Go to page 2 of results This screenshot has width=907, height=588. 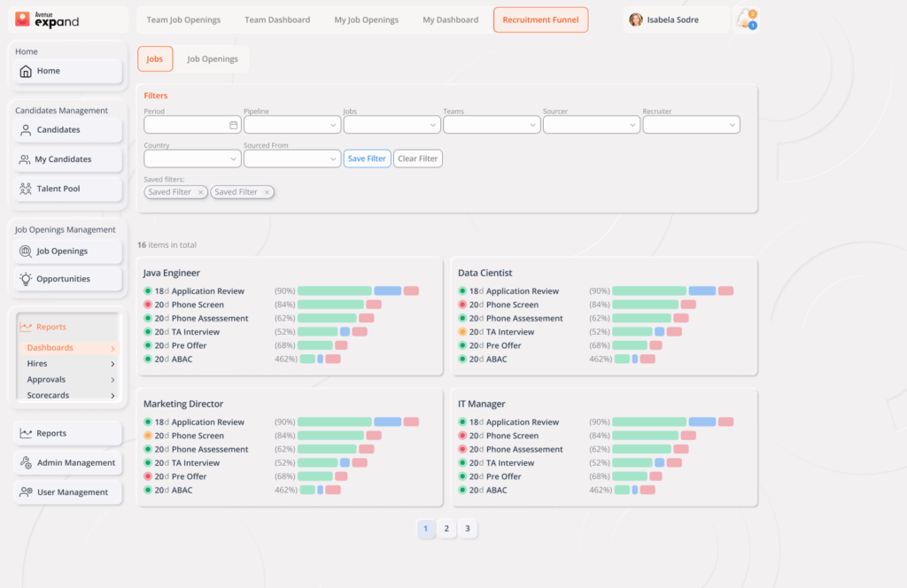[446, 530]
